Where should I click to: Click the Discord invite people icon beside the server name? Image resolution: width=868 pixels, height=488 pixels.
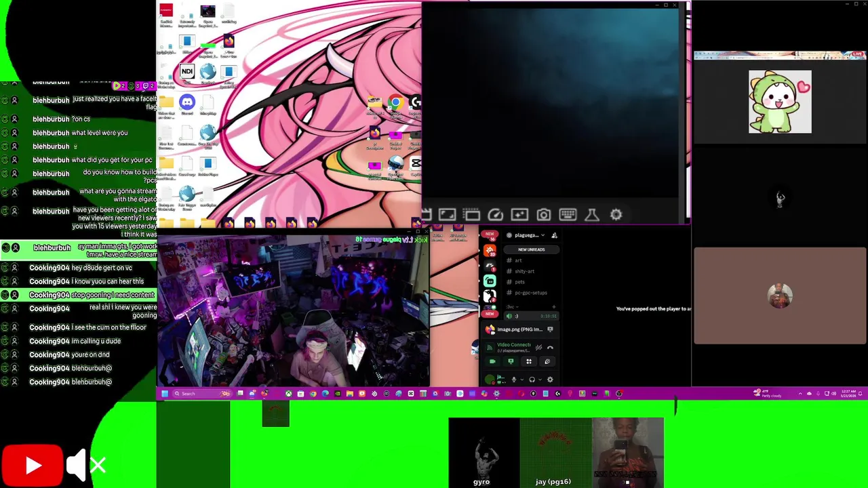coord(554,235)
